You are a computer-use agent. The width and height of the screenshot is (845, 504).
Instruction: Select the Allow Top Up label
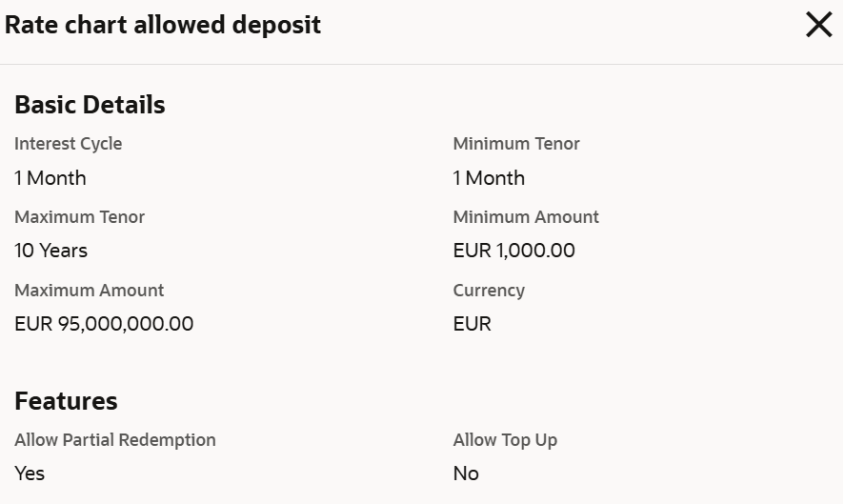pyautogui.click(x=505, y=440)
